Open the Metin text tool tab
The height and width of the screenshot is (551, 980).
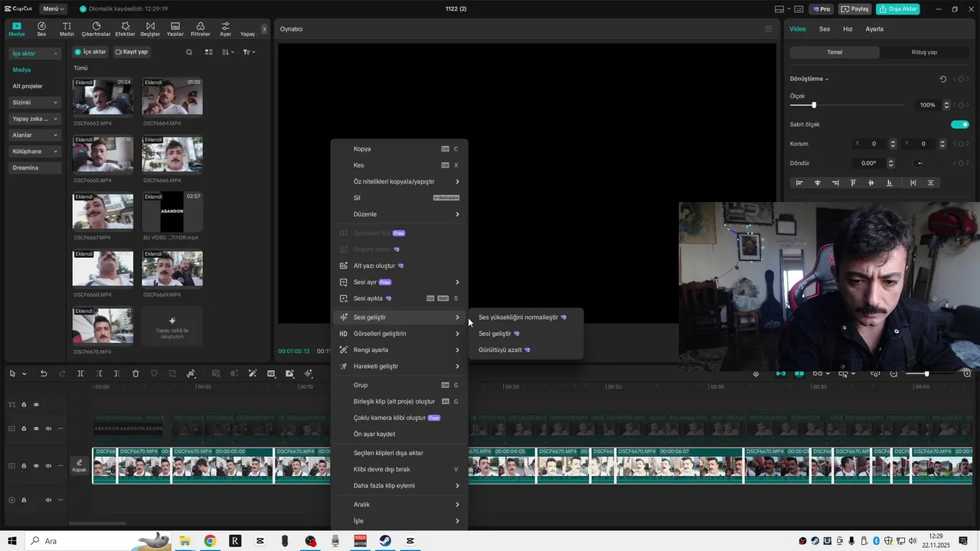(67, 29)
